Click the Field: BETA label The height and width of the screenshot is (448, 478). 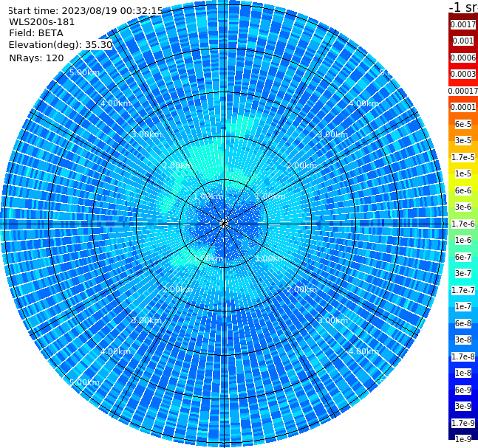point(36,33)
